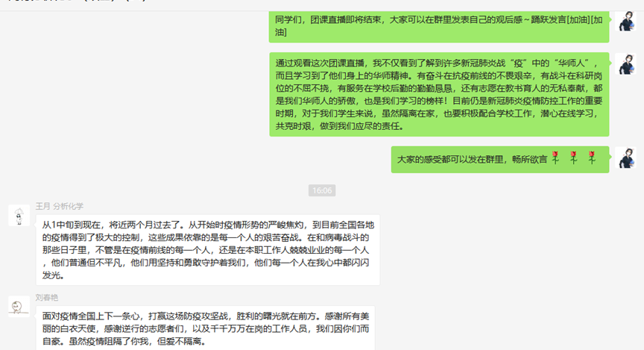This screenshot has height=350, width=644.
Task: Open sender avatar beside the 团课直播即将结束 message
Action: (x=625, y=22)
